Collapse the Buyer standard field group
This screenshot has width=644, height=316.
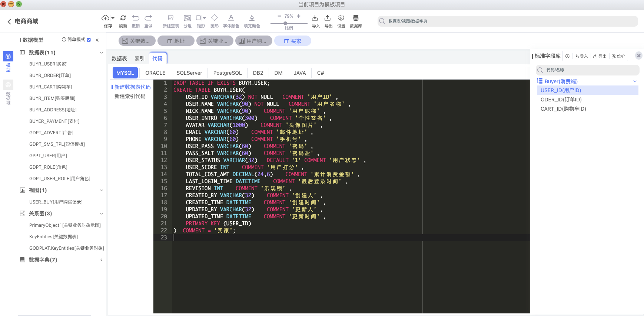click(635, 81)
